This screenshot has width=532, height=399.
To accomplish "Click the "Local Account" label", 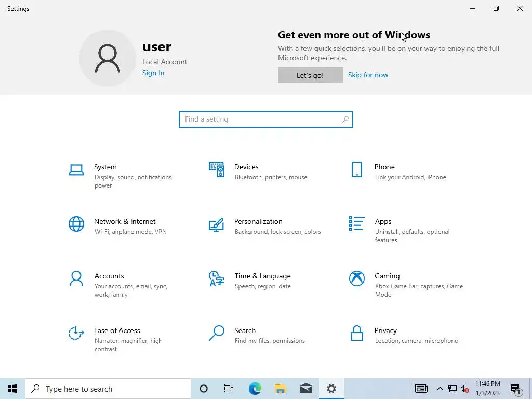I will [x=165, y=62].
